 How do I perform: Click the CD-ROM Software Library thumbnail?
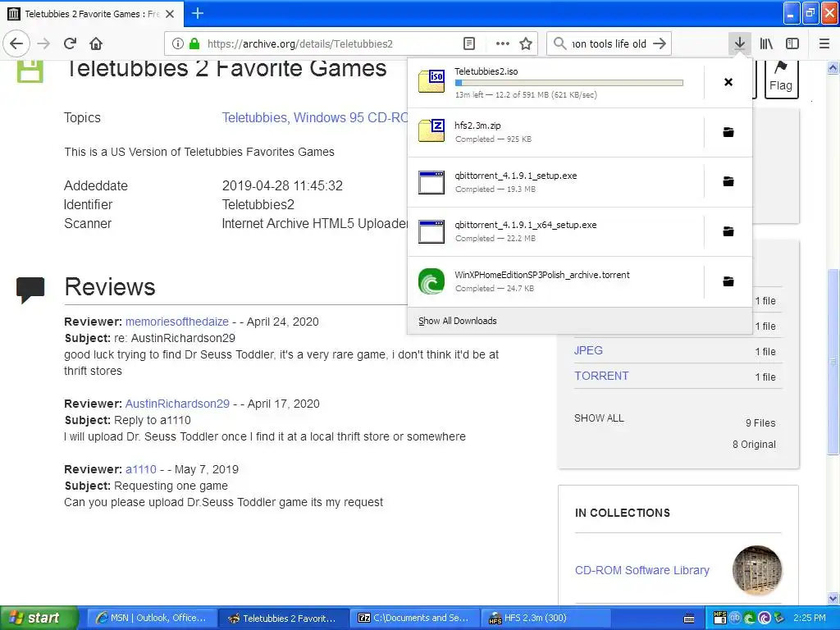[x=757, y=570]
